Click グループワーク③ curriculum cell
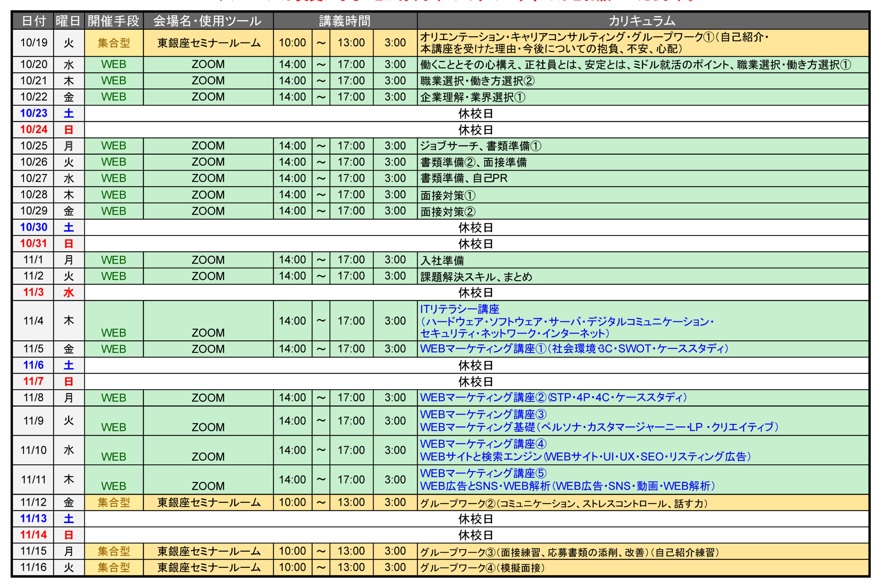The image size is (882, 588). [643, 551]
